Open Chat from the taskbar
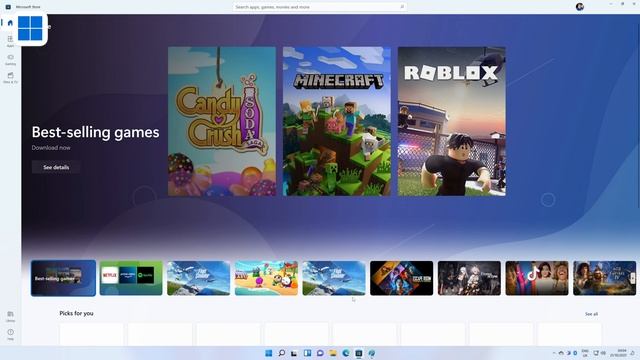This screenshot has height=360, width=640. coord(320,353)
